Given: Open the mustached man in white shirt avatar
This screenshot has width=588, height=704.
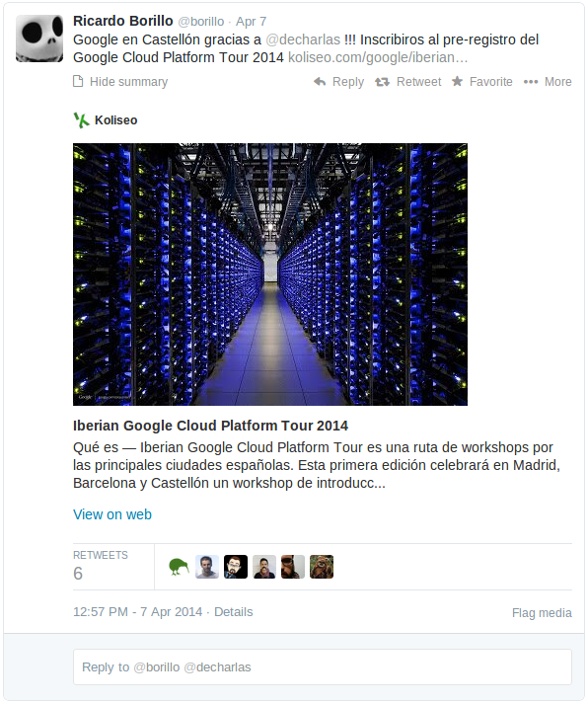Looking at the screenshot, I should (x=264, y=567).
